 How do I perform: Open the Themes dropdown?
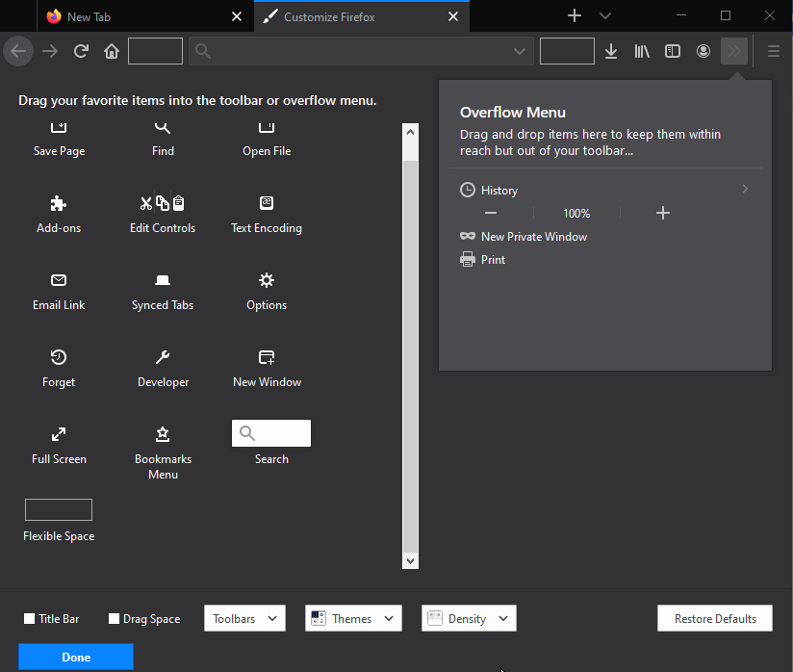(353, 618)
